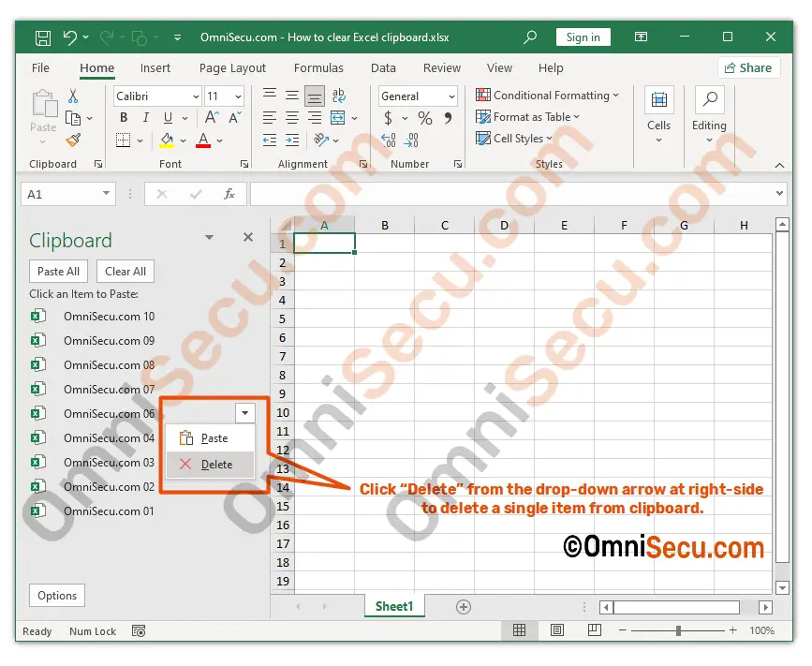Image resolution: width=812 pixels, height=666 pixels.
Task: Click Increase Indent icon
Action: pyautogui.click(x=292, y=141)
